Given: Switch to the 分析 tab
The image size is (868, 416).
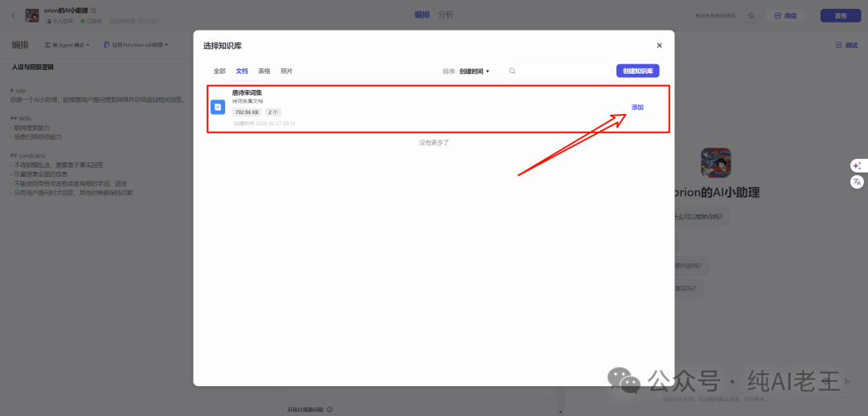Looking at the screenshot, I should [445, 15].
